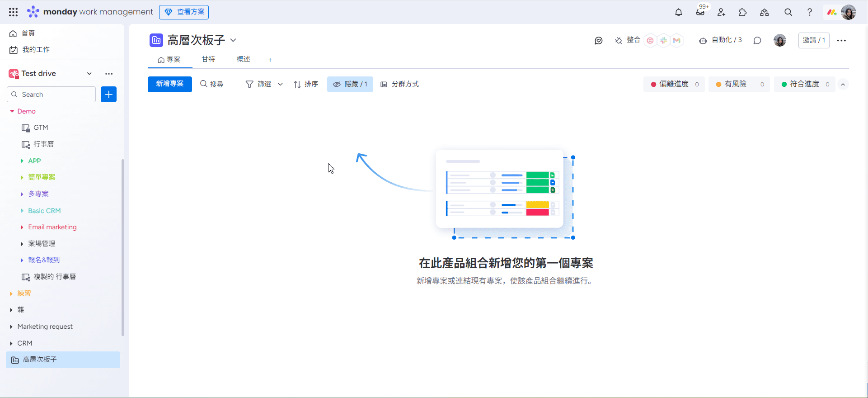Open the Test drive workspace dropdown
The height and width of the screenshot is (398, 868).
(x=89, y=74)
